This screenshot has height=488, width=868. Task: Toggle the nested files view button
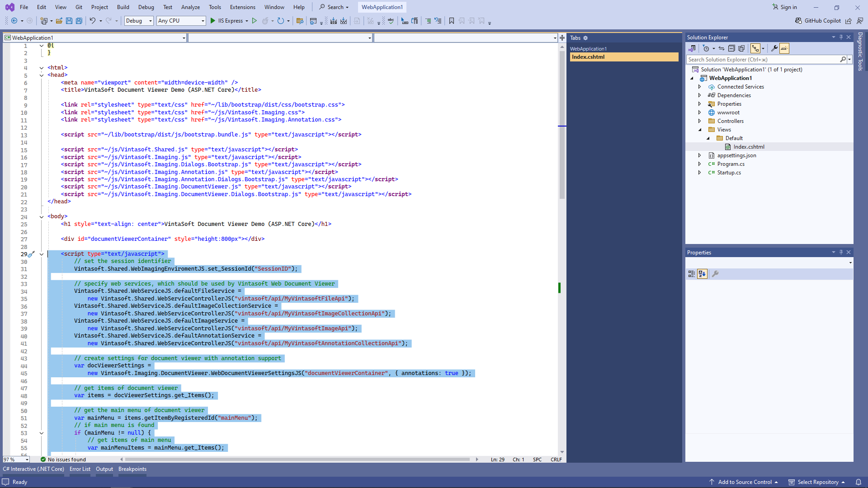click(x=755, y=48)
